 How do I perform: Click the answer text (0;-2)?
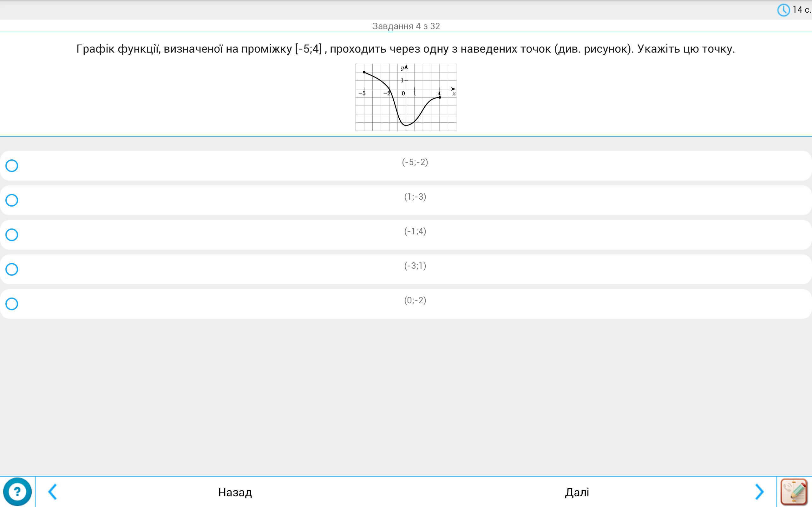[415, 300]
